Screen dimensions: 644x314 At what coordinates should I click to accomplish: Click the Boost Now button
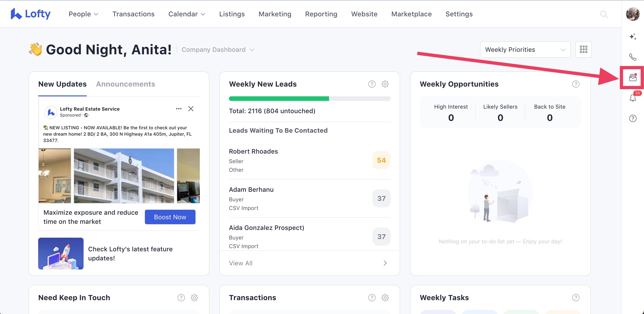170,217
